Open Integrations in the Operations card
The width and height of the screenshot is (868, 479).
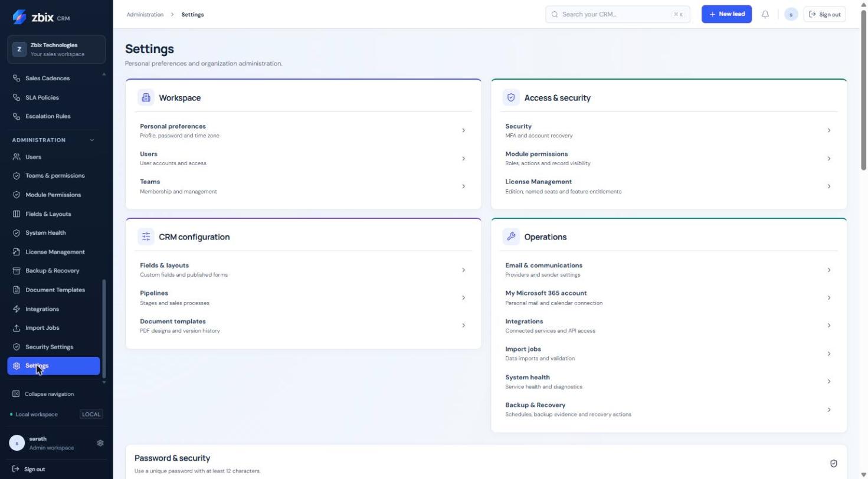click(669, 326)
